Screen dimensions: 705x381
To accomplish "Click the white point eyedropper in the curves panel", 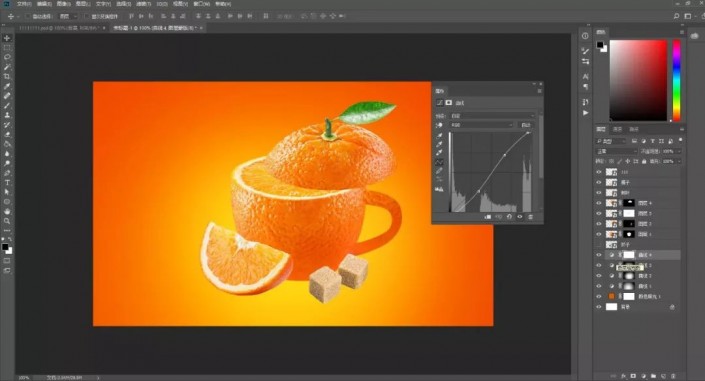I will tap(439, 153).
